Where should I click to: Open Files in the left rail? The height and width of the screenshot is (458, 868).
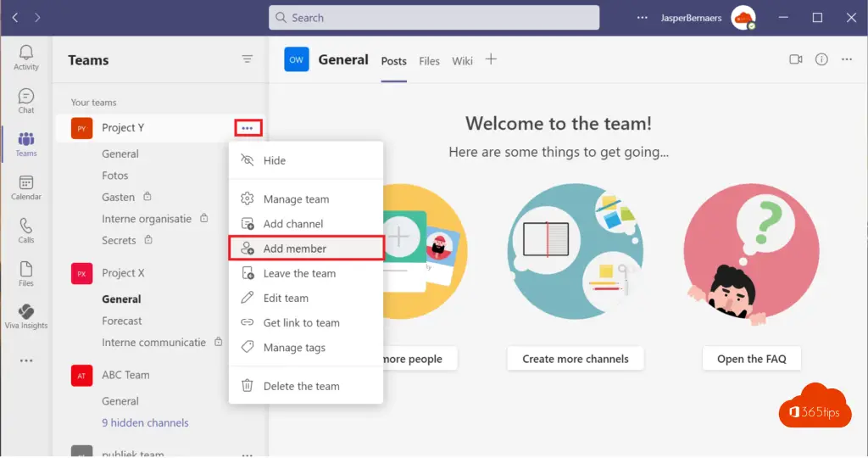click(x=26, y=274)
